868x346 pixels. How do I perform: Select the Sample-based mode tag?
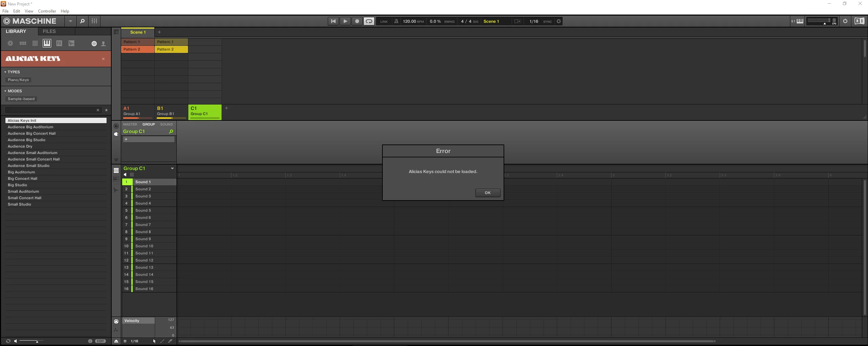point(21,99)
